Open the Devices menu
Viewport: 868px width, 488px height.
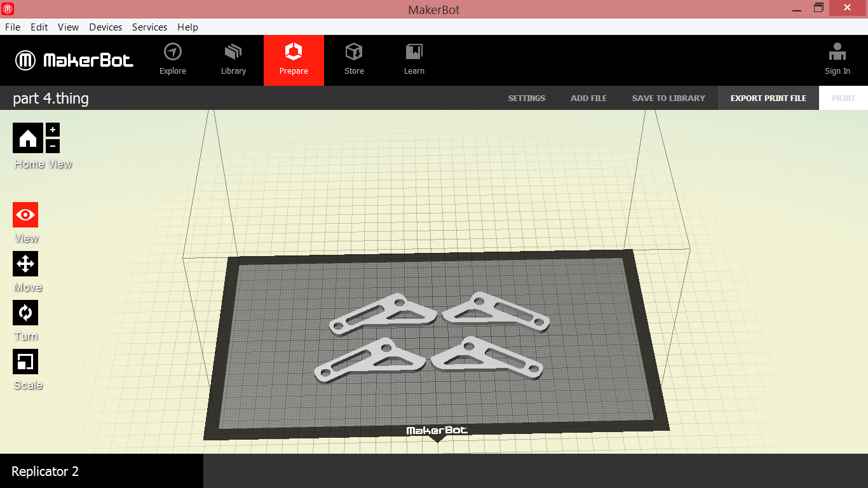[105, 27]
